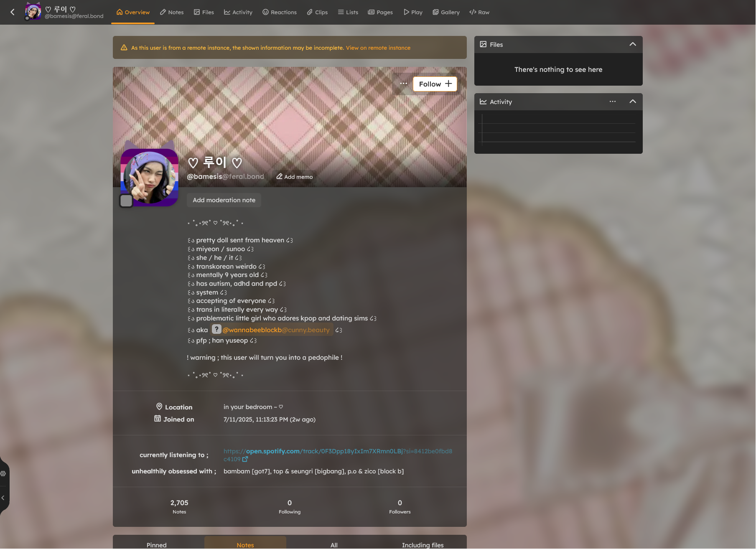Screen dimensions: 756x549
Task: Collapse the Activity panel chevron
Action: (x=632, y=102)
